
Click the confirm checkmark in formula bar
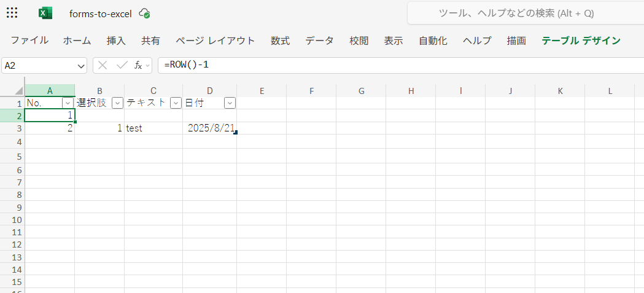click(122, 65)
